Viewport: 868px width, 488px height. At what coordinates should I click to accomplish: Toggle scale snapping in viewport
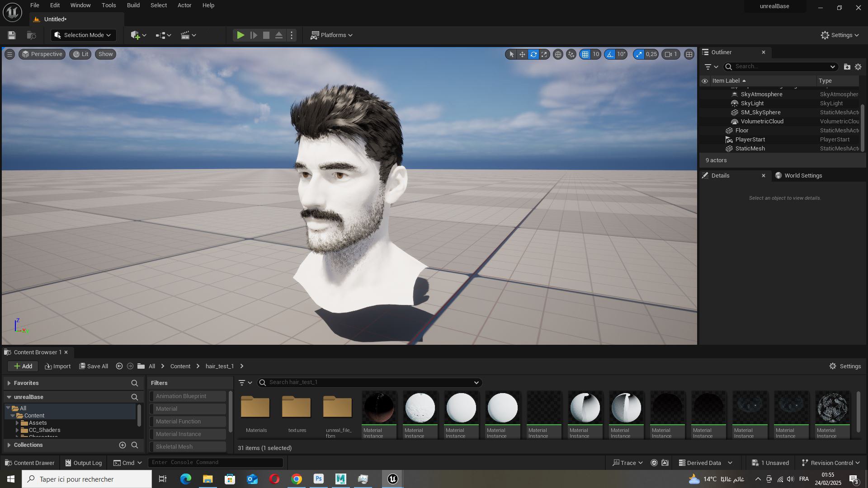coord(639,54)
